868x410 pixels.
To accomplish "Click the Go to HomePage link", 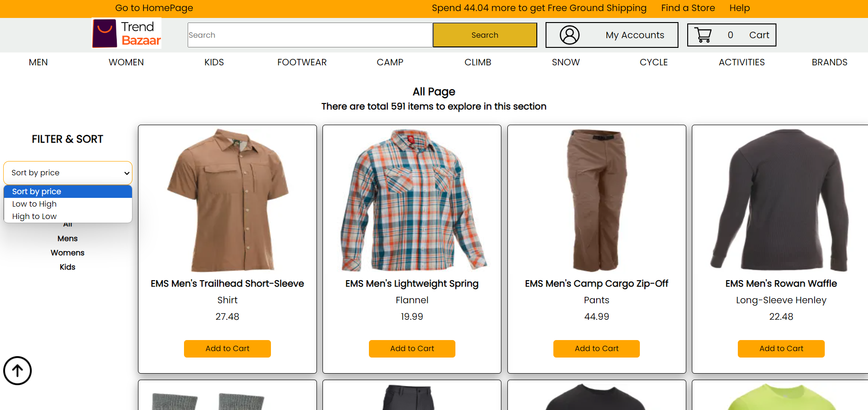I will (x=154, y=8).
